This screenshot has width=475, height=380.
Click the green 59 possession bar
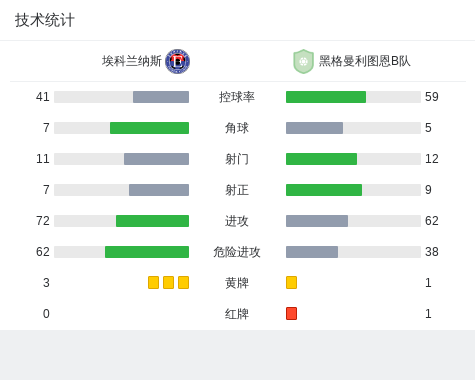[326, 97]
